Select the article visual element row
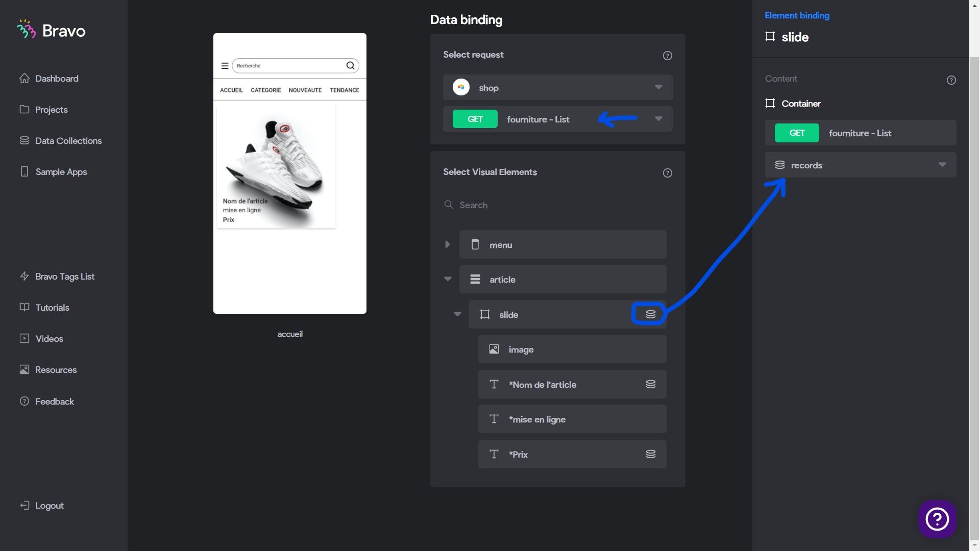 click(x=563, y=279)
